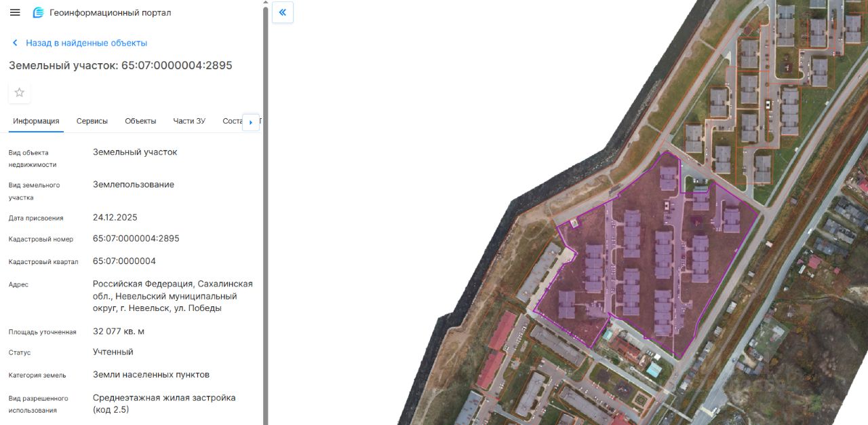
Task: Click the status value Учтенный
Action: click(x=113, y=352)
